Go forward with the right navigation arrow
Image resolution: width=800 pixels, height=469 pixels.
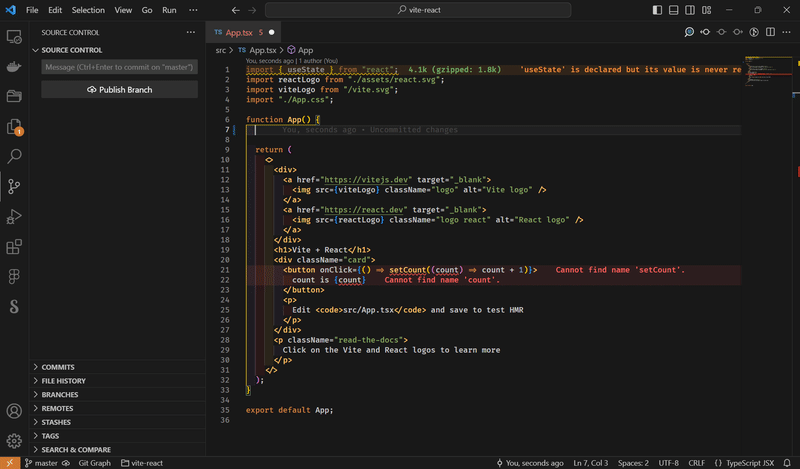coord(252,10)
